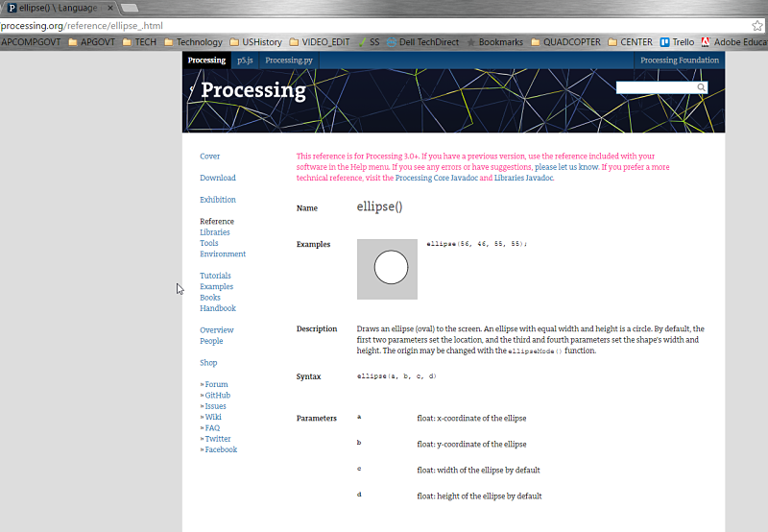Viewport: 768px width, 532px height.
Task: Open the Bookmarks star bookmark
Action: (494, 42)
